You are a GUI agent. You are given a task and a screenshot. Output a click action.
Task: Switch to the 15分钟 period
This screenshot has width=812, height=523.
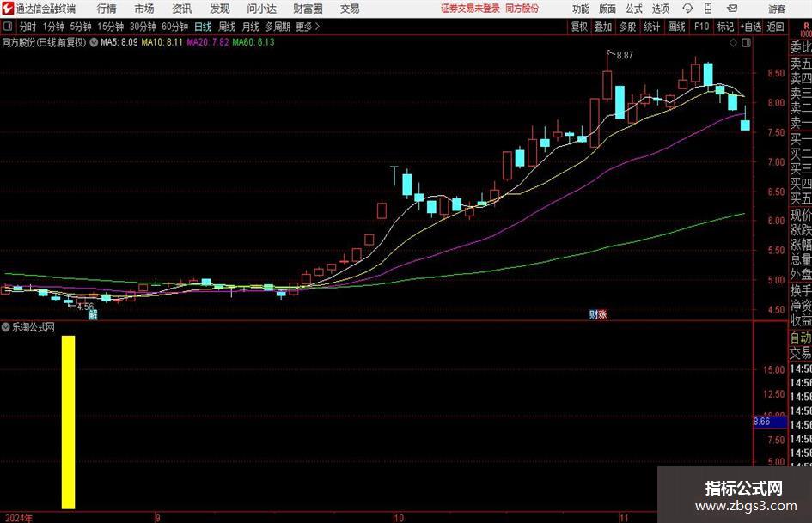[x=110, y=27]
